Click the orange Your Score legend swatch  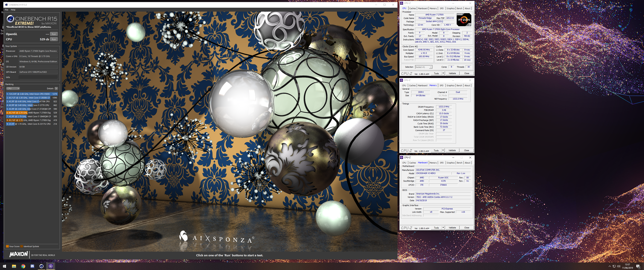(7, 246)
